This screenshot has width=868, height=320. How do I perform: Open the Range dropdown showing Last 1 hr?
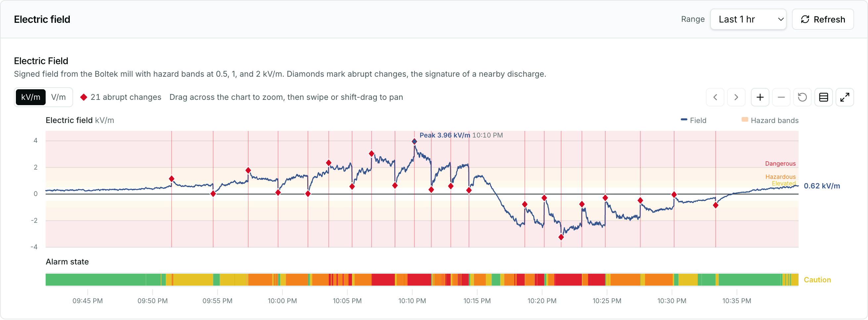tap(748, 19)
